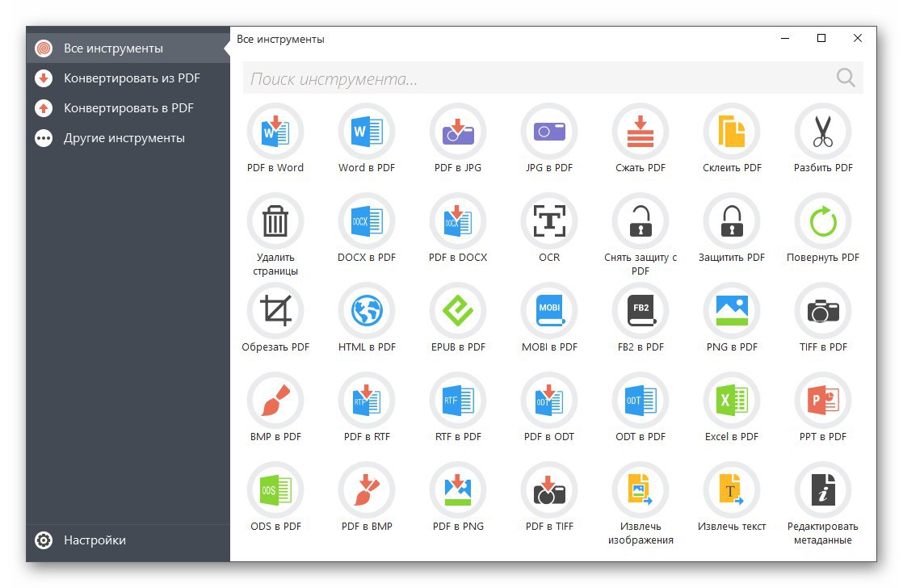Open the JPG в PDF tool
This screenshot has width=903, height=588.
(x=549, y=132)
